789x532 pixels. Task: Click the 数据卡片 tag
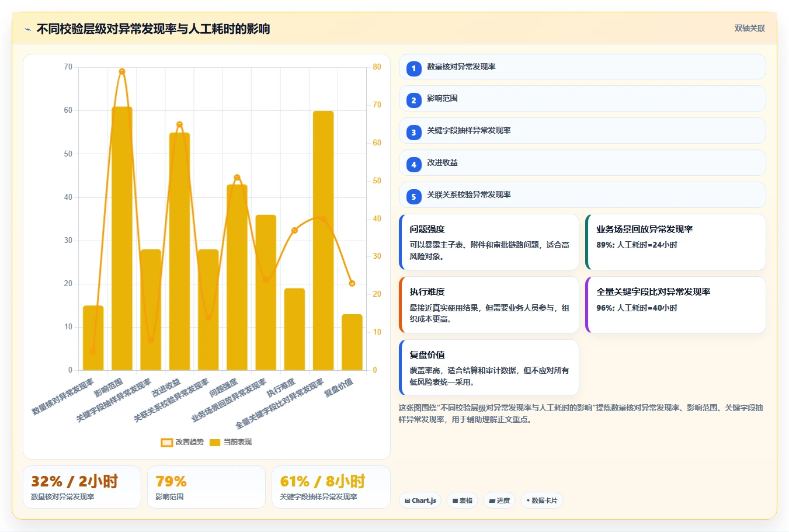541,500
